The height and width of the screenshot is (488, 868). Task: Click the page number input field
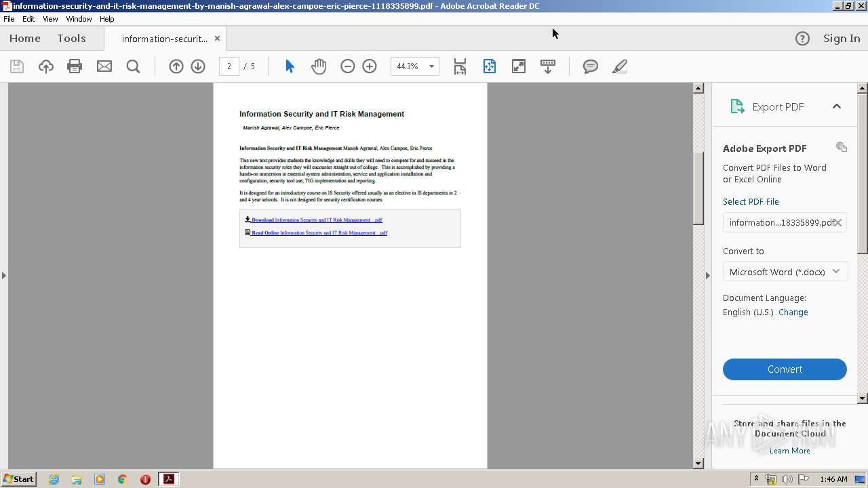coord(229,66)
